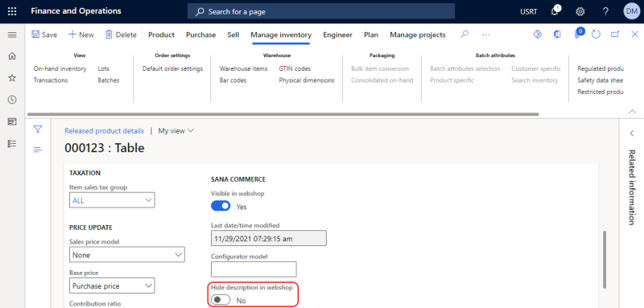Screen dimensions: 644x308
Task: Open the My view dropdown
Action: (176, 131)
